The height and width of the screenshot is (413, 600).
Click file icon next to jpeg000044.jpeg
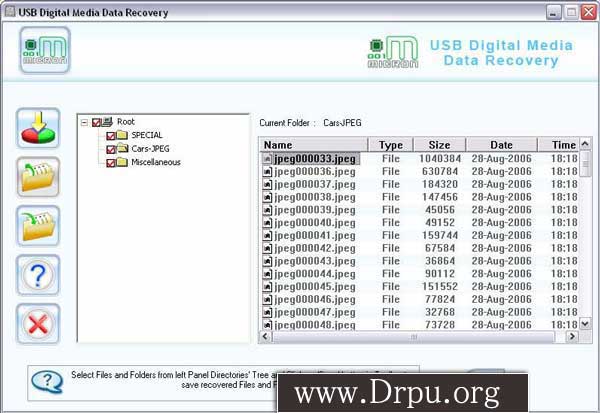coord(267,274)
